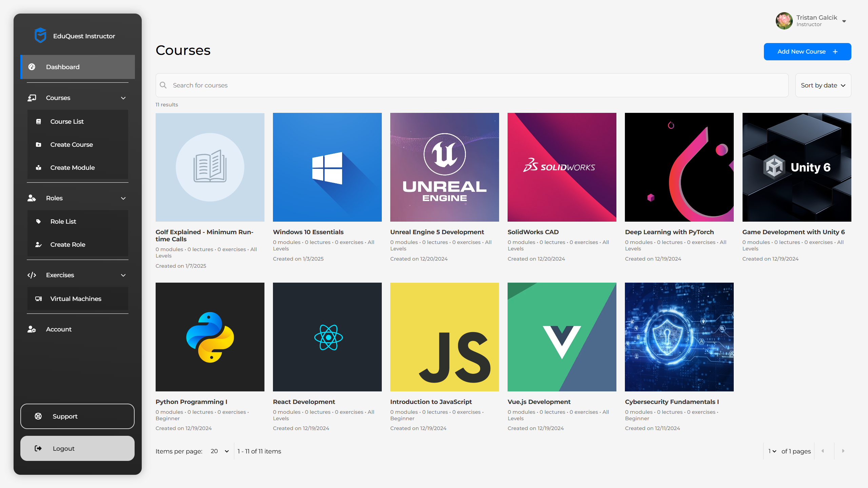Select Create Role in sidebar

point(78,244)
